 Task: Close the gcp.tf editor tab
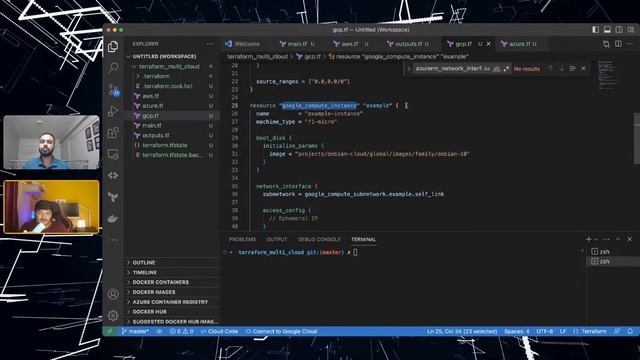tap(489, 44)
